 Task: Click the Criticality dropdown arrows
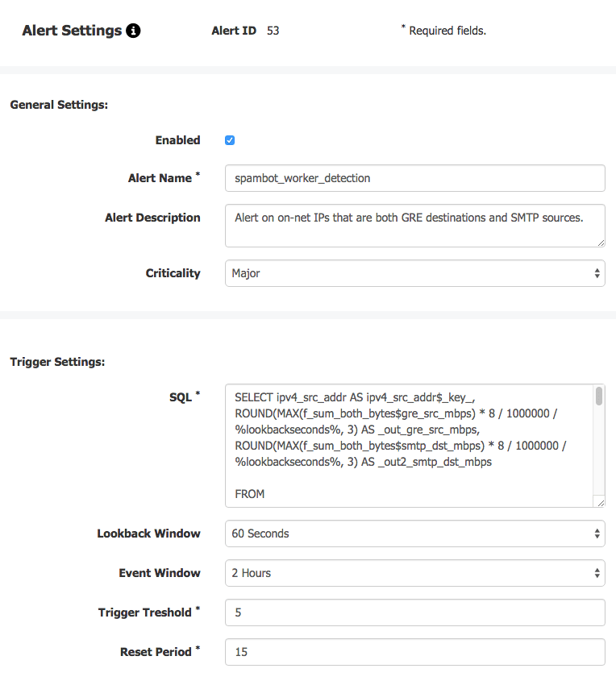597,273
